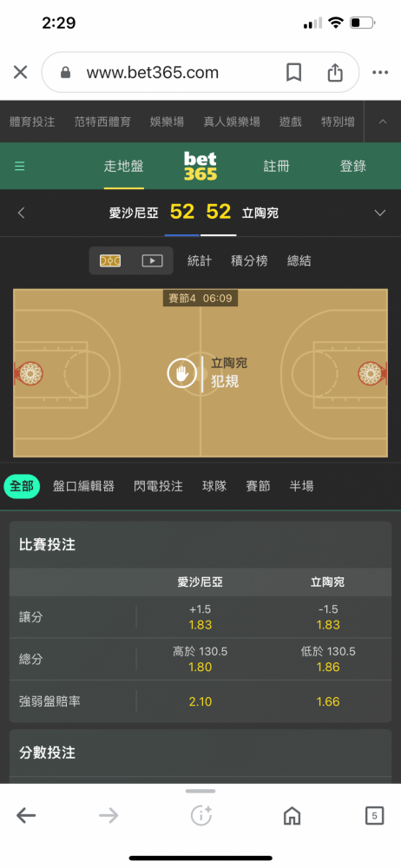The height and width of the screenshot is (868, 401).
Task: Open the 積分榜 tab
Action: pyautogui.click(x=249, y=260)
